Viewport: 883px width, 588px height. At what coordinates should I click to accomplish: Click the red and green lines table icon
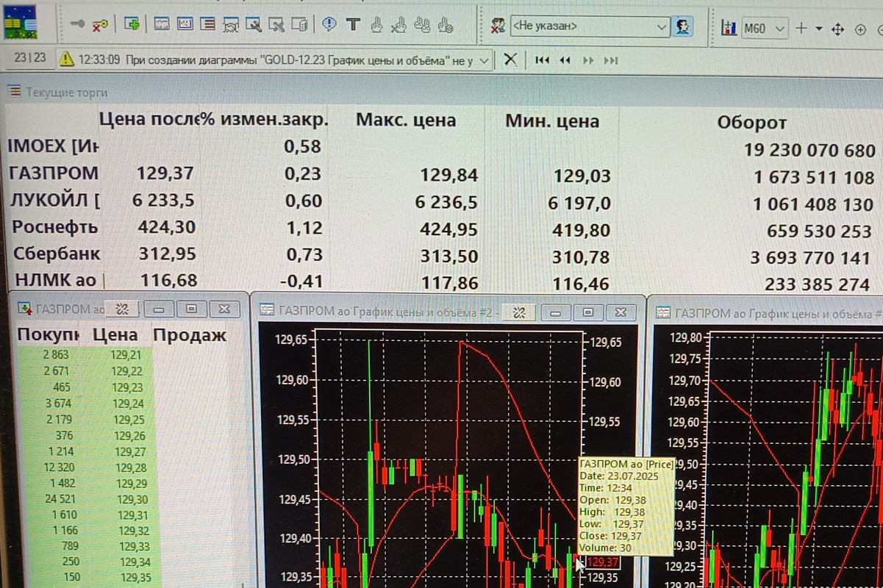point(207,25)
